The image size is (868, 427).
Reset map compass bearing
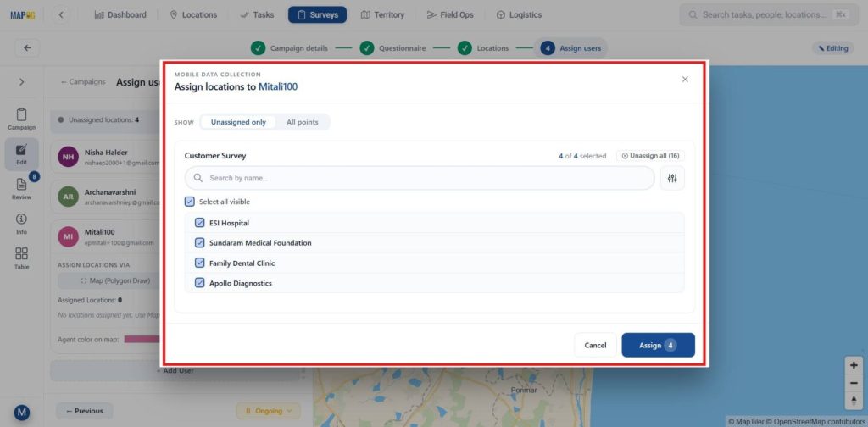pyautogui.click(x=854, y=401)
